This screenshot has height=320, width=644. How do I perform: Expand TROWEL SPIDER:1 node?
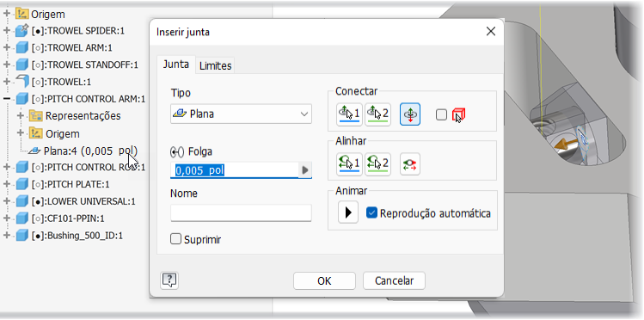point(6,31)
